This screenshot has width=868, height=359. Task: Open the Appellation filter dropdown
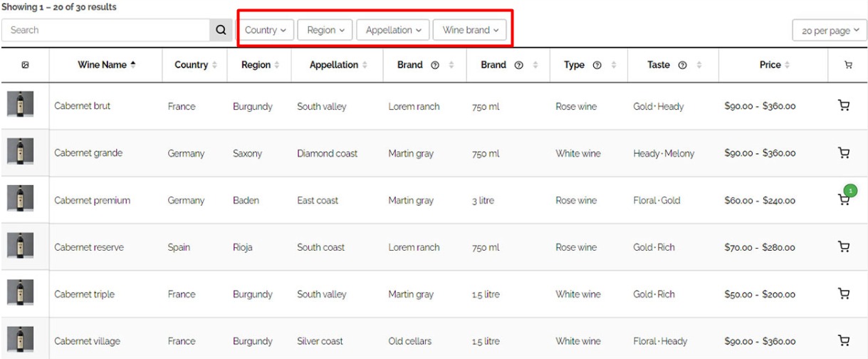point(392,31)
